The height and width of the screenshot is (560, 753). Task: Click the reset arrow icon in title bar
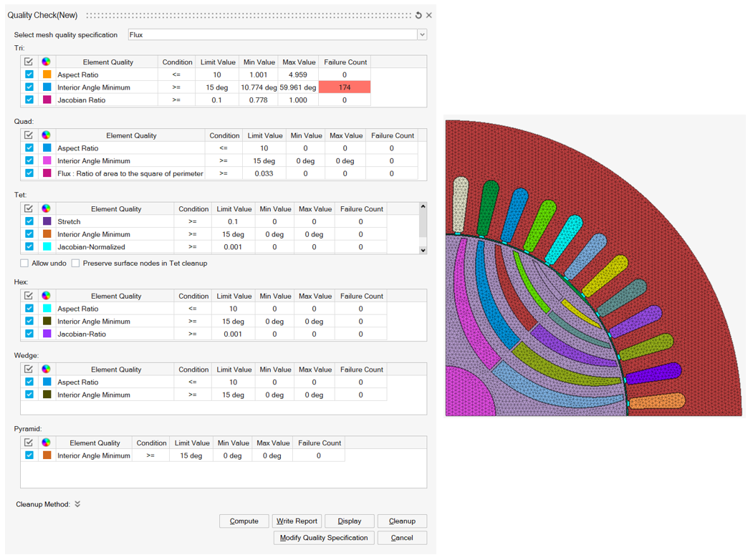pyautogui.click(x=418, y=15)
